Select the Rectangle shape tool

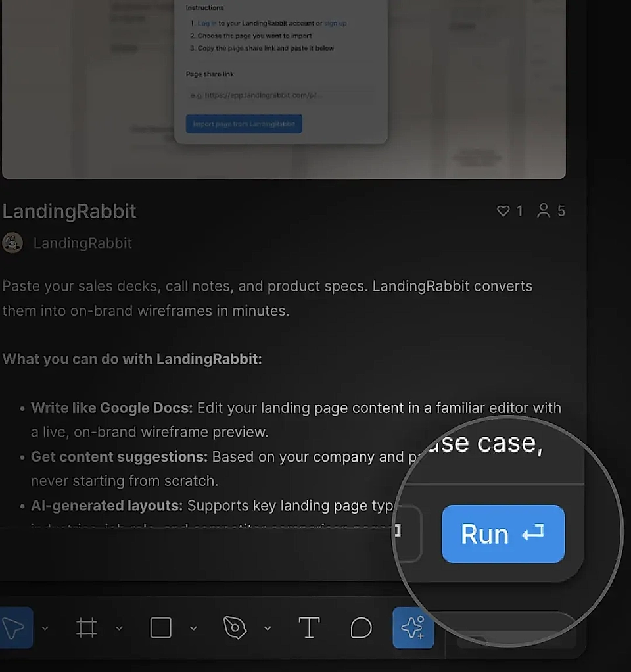tap(160, 628)
